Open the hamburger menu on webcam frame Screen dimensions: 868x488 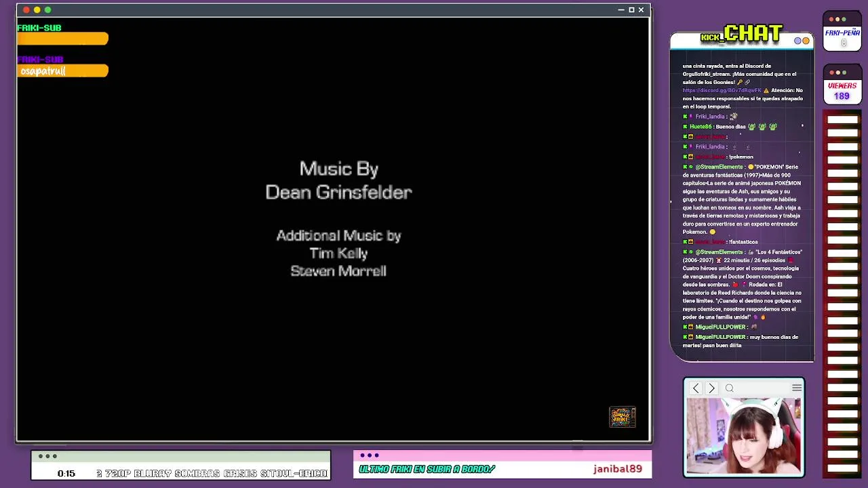(797, 388)
